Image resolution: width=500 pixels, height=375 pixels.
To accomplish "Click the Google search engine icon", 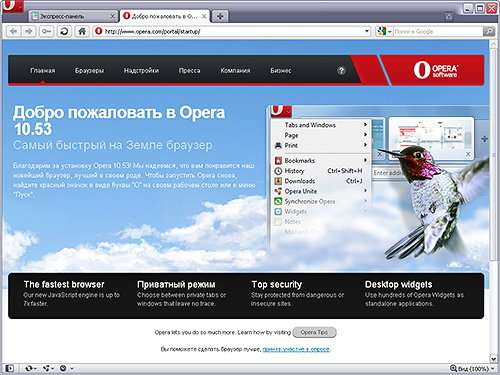I will click(381, 31).
